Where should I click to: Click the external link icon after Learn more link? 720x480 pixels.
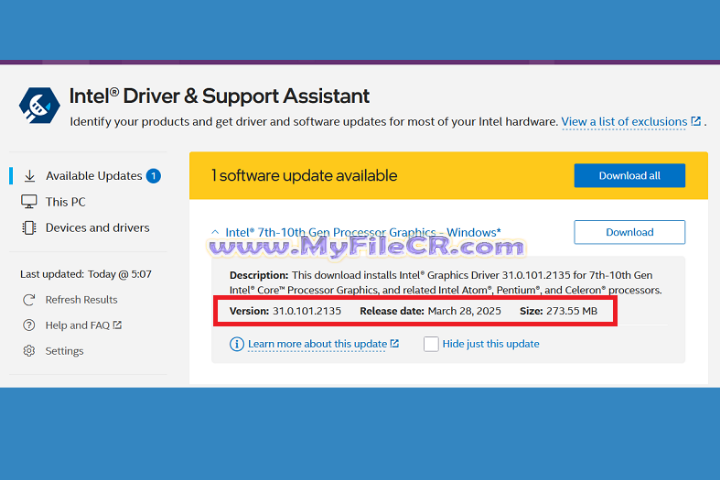(x=394, y=343)
